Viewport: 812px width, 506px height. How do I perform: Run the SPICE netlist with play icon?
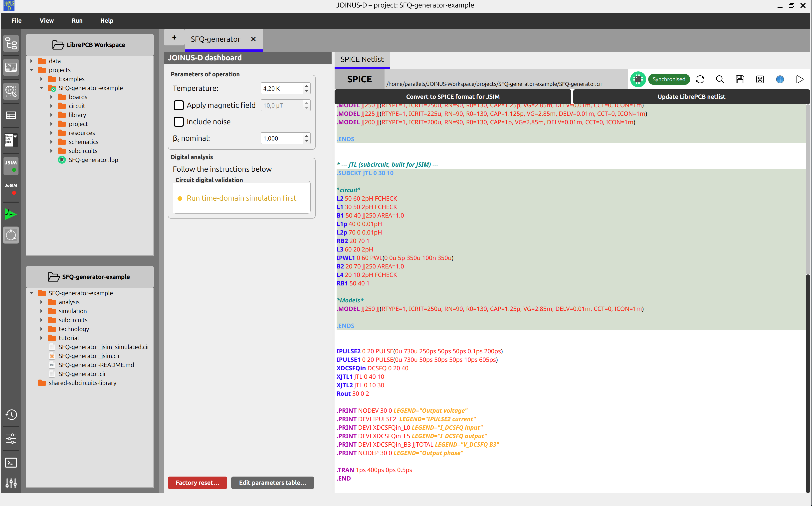tap(800, 79)
